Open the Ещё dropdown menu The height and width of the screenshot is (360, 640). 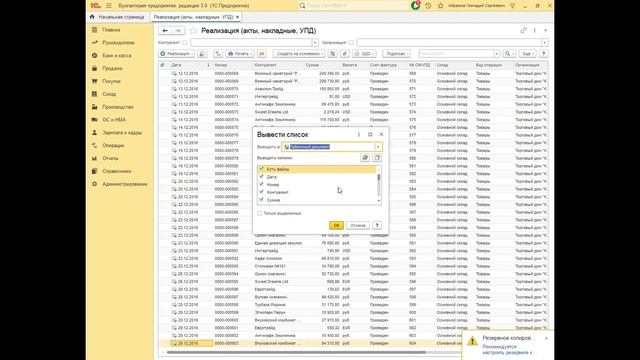click(x=528, y=53)
